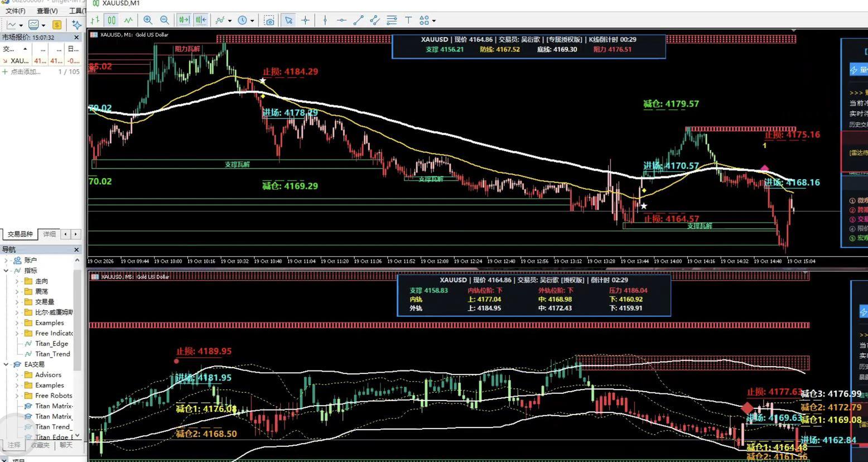Open the 文件(F) menu
This screenshot has width=868, height=462.
(16, 11)
